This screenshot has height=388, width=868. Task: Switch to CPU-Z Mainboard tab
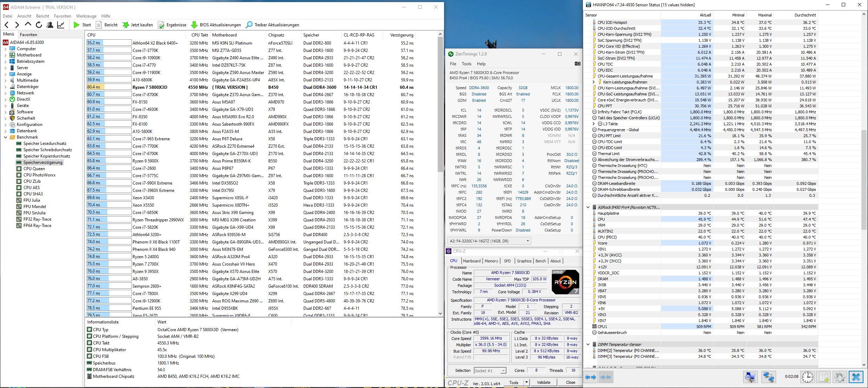[x=472, y=261]
